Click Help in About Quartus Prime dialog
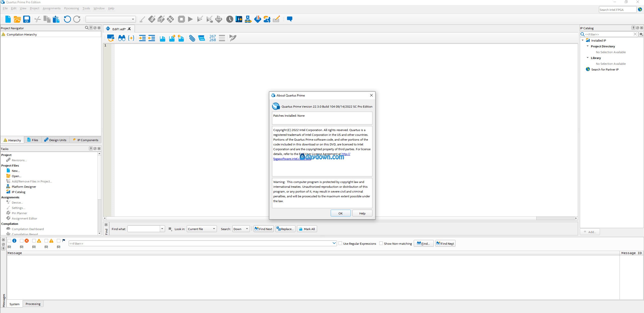The image size is (644, 313). pos(362,213)
